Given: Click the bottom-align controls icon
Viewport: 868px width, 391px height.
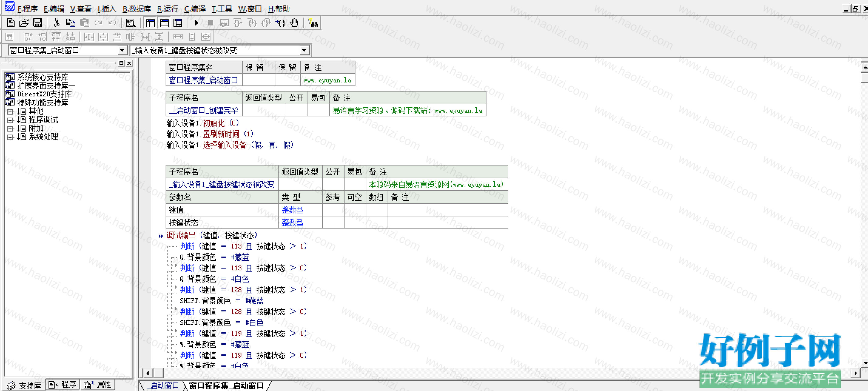Looking at the screenshot, I should click(70, 37).
